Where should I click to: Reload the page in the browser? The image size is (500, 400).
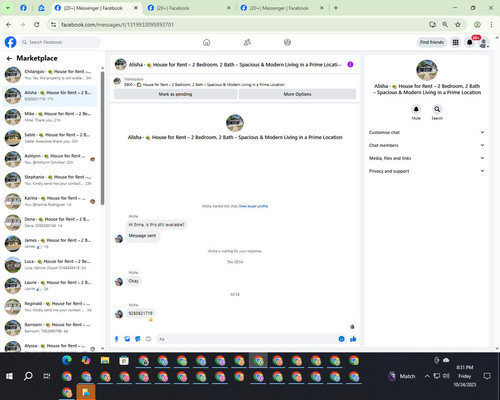click(x=37, y=25)
